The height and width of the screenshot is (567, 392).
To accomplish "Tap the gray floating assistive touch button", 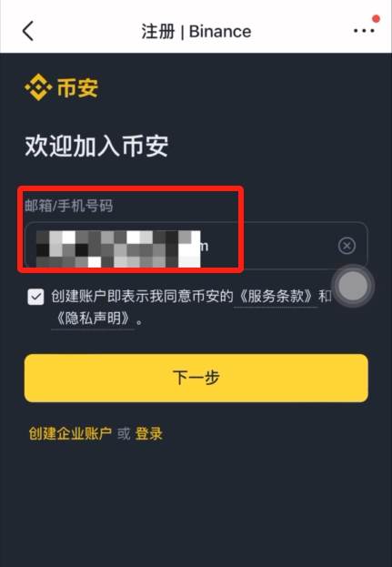I will (x=353, y=286).
